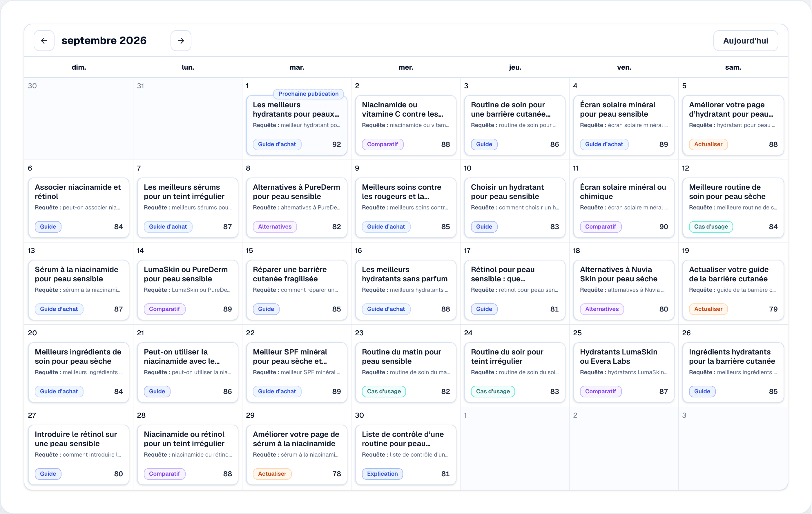Click Guide d'achat tag on September 4 card
812x514 pixels.
click(604, 144)
